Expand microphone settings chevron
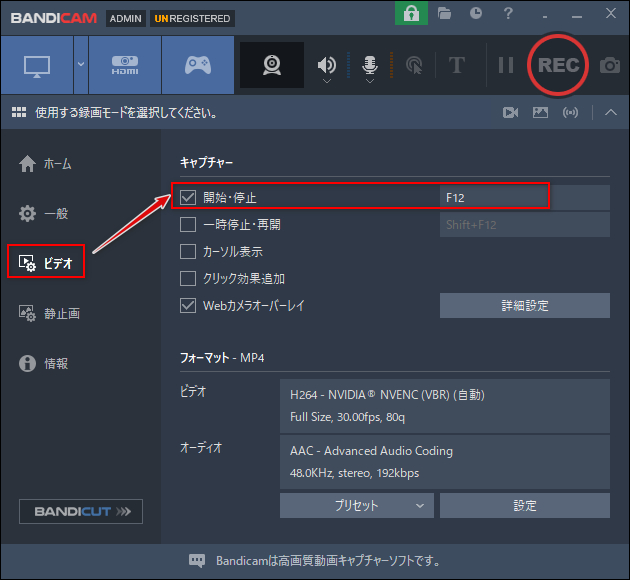The height and width of the screenshot is (580, 630). pos(370,81)
